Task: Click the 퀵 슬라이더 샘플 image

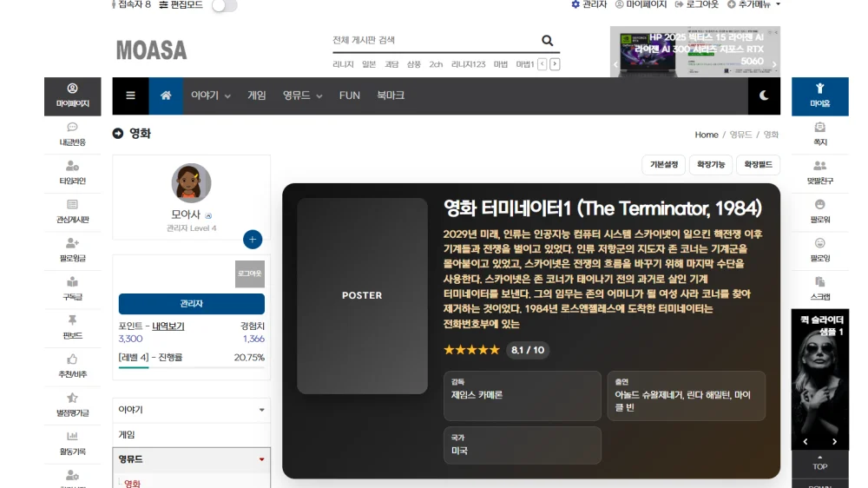Action: pos(820,379)
